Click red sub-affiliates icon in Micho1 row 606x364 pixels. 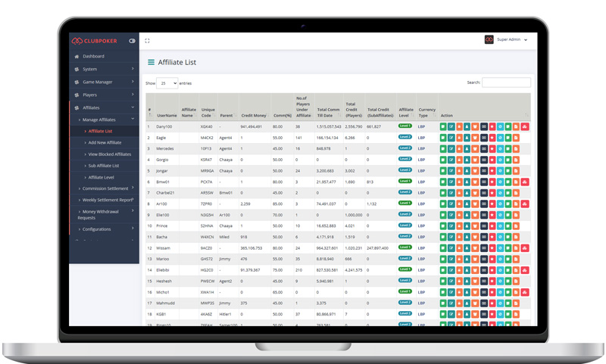click(x=524, y=292)
